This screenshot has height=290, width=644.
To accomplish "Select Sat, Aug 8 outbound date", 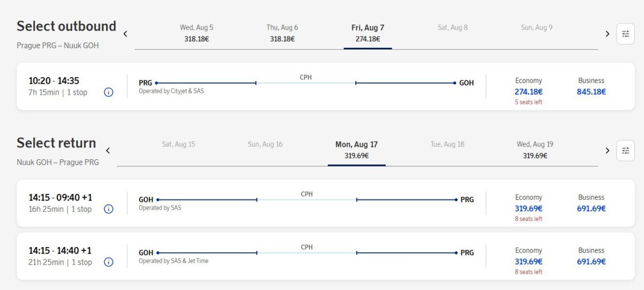I will [x=452, y=28].
